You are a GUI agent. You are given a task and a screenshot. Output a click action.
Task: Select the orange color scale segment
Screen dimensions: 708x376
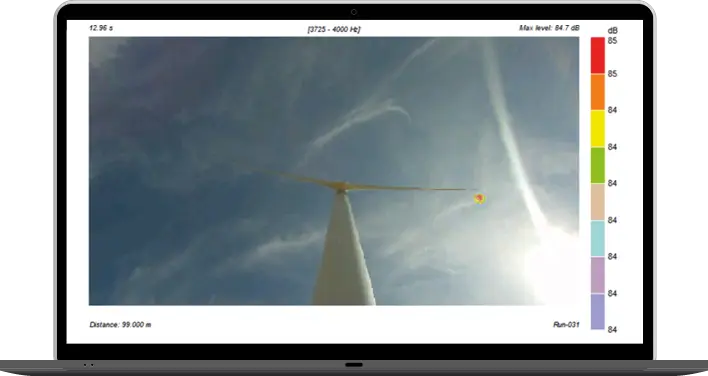(x=597, y=92)
